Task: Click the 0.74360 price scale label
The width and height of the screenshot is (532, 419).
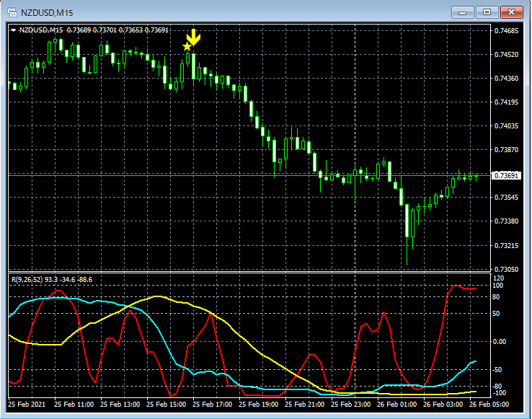Action: pyautogui.click(x=506, y=79)
